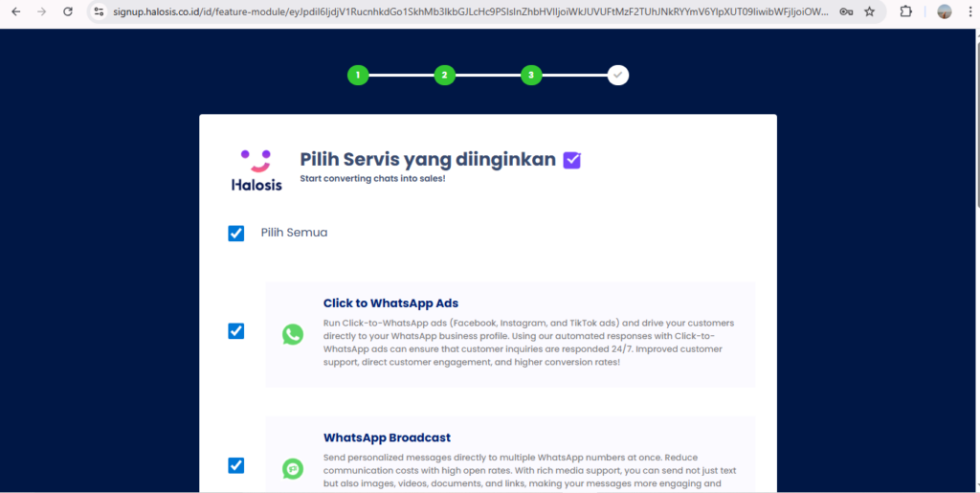
Task: Open the Chrome profile avatar
Action: pyautogui.click(x=945, y=11)
